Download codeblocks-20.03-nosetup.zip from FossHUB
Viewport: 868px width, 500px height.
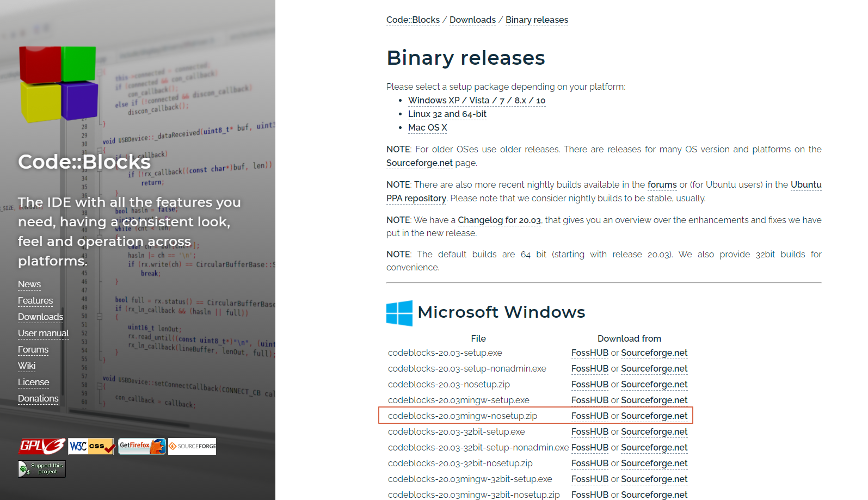590,385
